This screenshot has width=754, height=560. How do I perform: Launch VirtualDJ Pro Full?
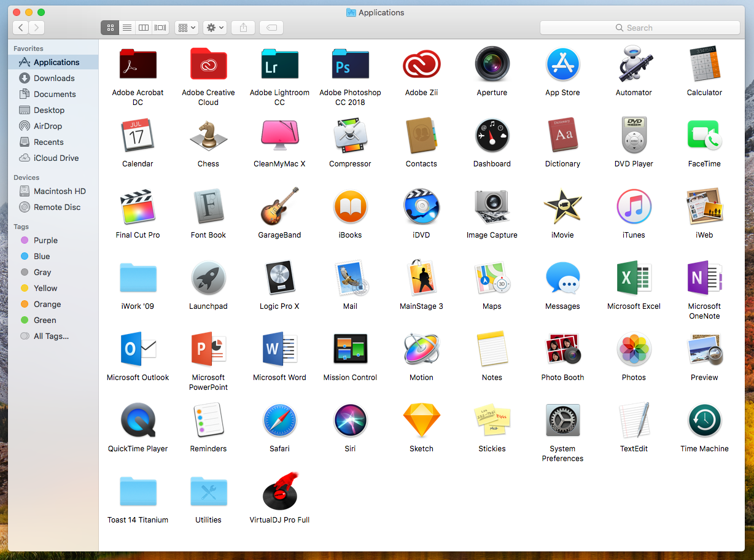279,491
